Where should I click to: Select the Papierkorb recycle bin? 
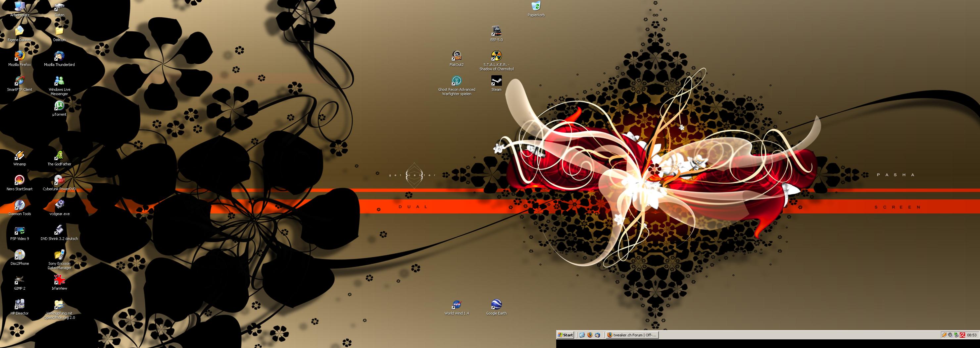click(x=536, y=7)
